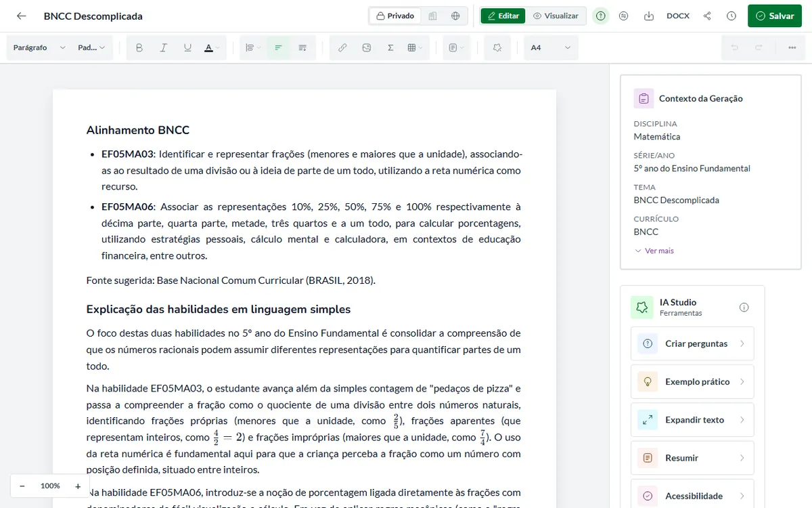Click the Matemática discipline value
Image resolution: width=812 pixels, height=508 pixels.
657,136
